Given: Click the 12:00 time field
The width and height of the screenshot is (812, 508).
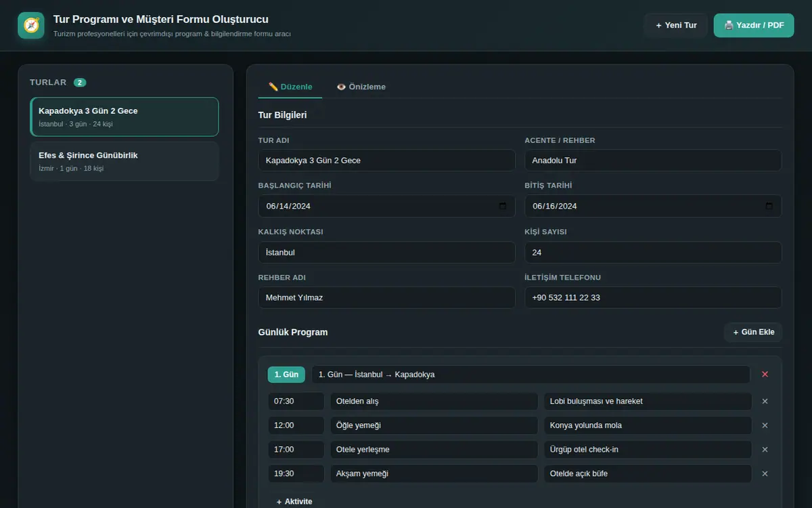Looking at the screenshot, I should tap(296, 425).
